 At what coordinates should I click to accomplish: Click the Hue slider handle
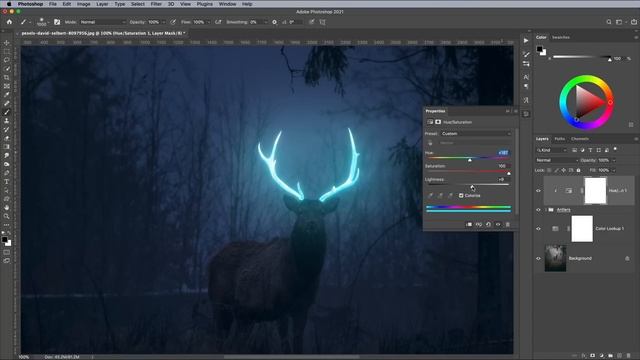click(x=470, y=160)
